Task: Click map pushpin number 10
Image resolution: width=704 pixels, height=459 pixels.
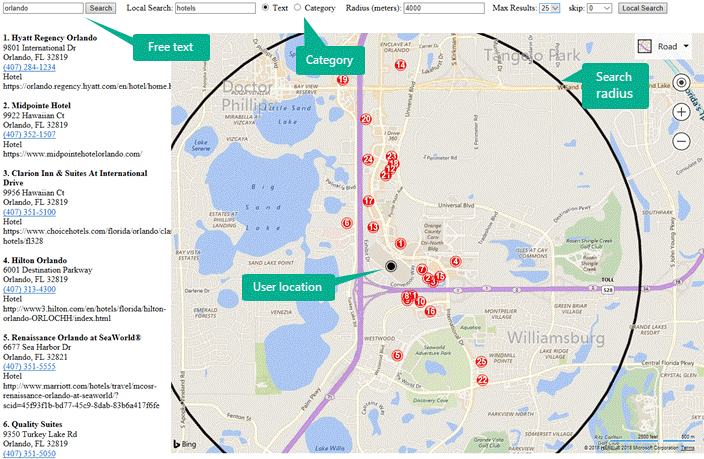Action: coord(421,302)
